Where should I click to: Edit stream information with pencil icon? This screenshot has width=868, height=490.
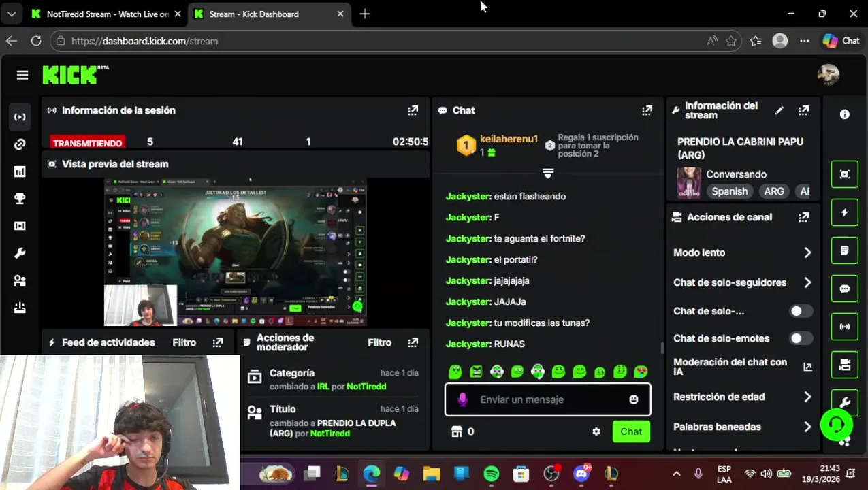click(779, 110)
